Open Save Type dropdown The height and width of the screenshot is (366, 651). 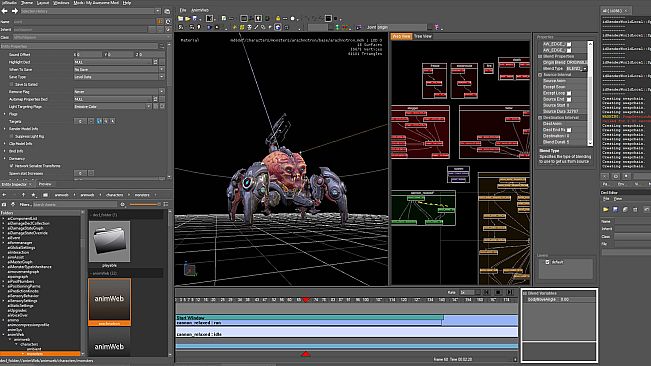[162, 77]
